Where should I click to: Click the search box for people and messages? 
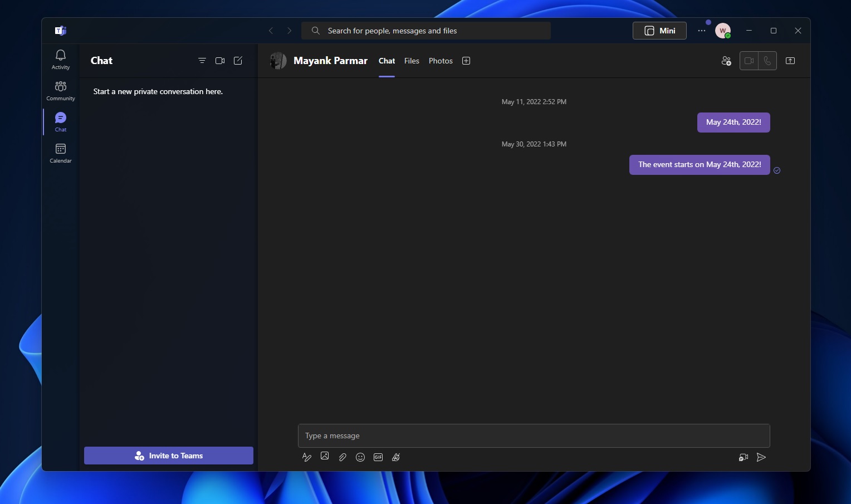pyautogui.click(x=426, y=31)
